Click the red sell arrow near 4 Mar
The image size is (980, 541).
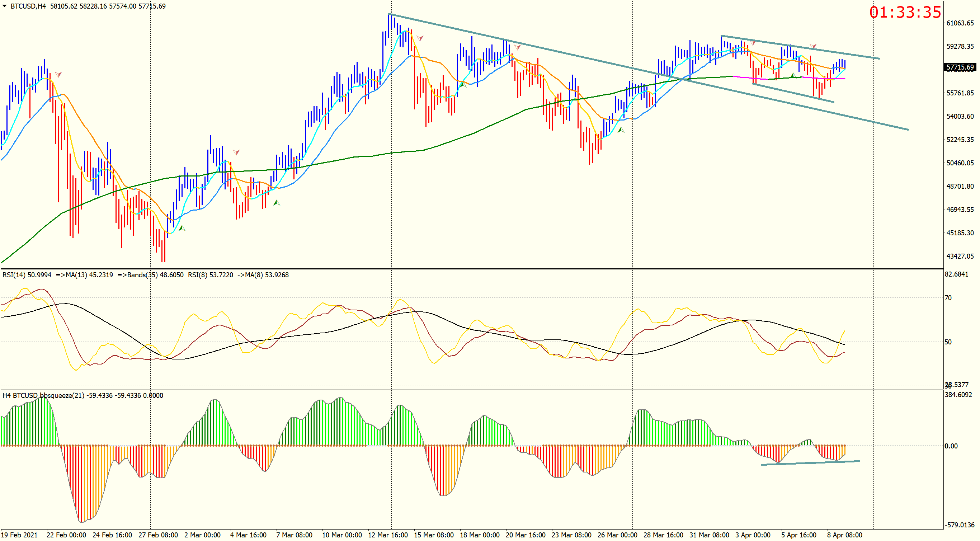[x=236, y=152]
